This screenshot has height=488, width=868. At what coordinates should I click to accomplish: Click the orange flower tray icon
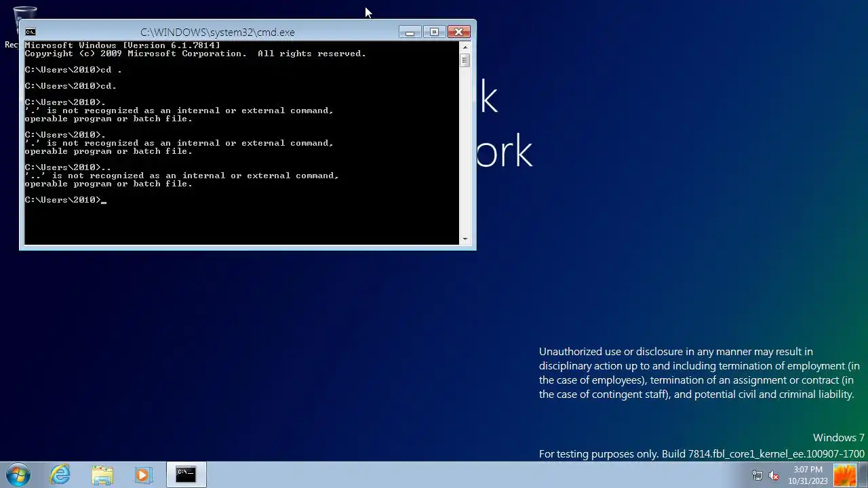(x=845, y=474)
